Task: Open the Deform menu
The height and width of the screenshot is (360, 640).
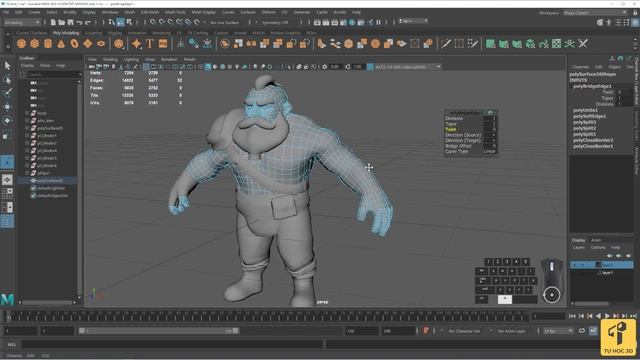Action: point(268,12)
